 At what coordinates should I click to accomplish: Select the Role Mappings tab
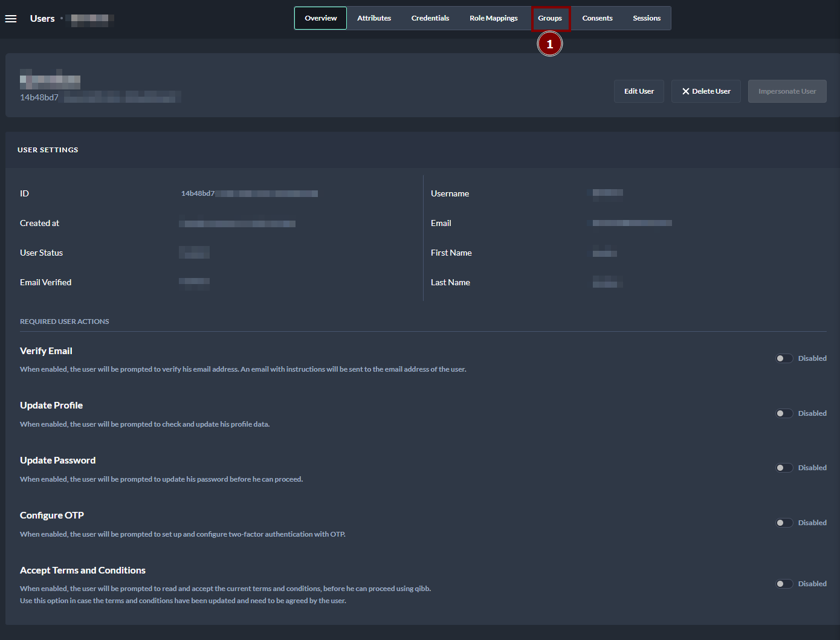tap(493, 18)
